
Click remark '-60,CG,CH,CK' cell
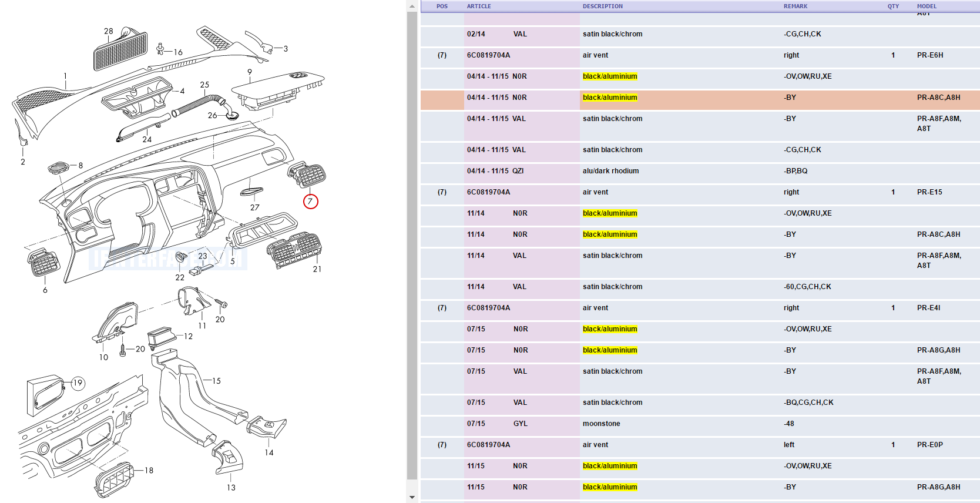pyautogui.click(x=807, y=287)
